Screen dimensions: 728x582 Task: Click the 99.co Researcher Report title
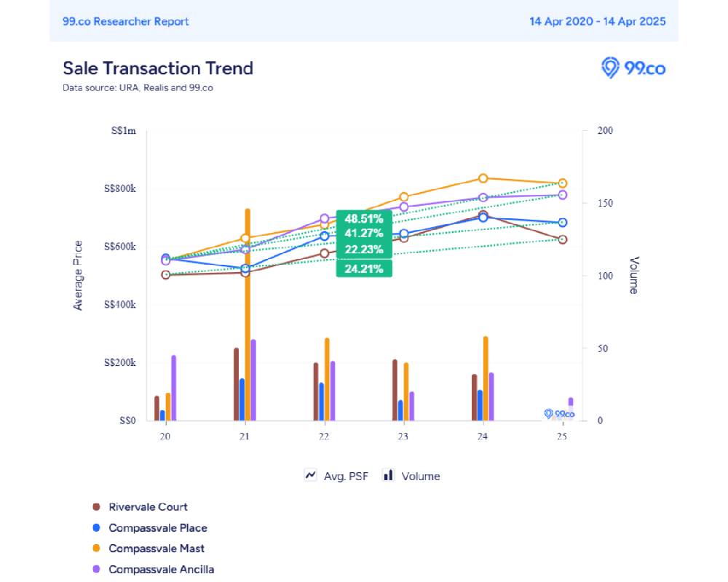click(125, 21)
